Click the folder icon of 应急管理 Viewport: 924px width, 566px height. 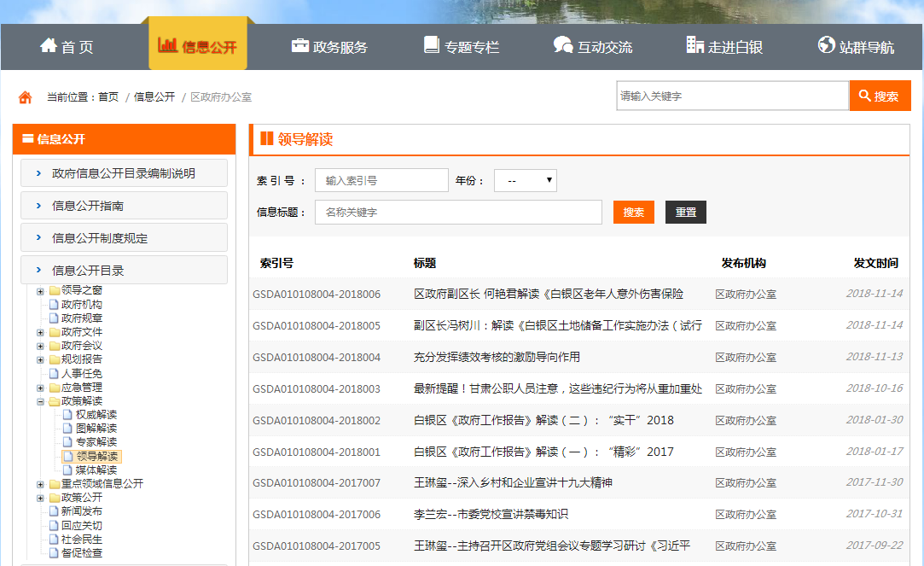pos(55,388)
